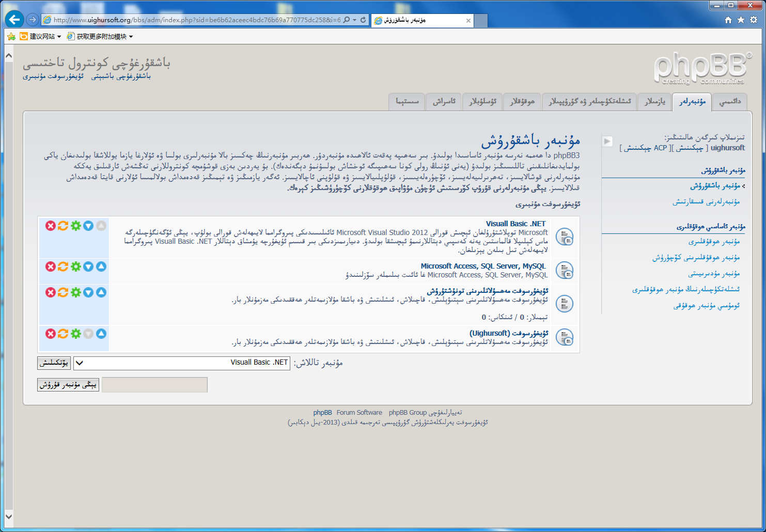This screenshot has height=532, width=766.
Task: Delete the Visuall Basic .NET forum
Action: coord(50,226)
